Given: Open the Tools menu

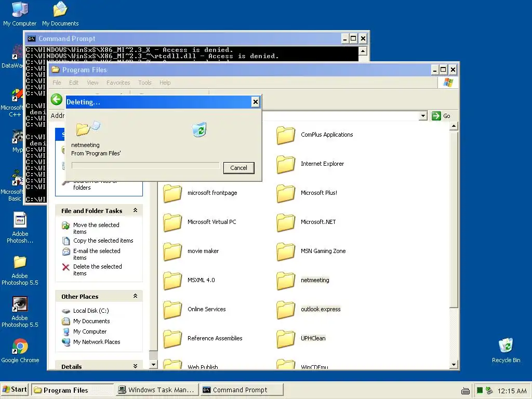Looking at the screenshot, I should [145, 83].
